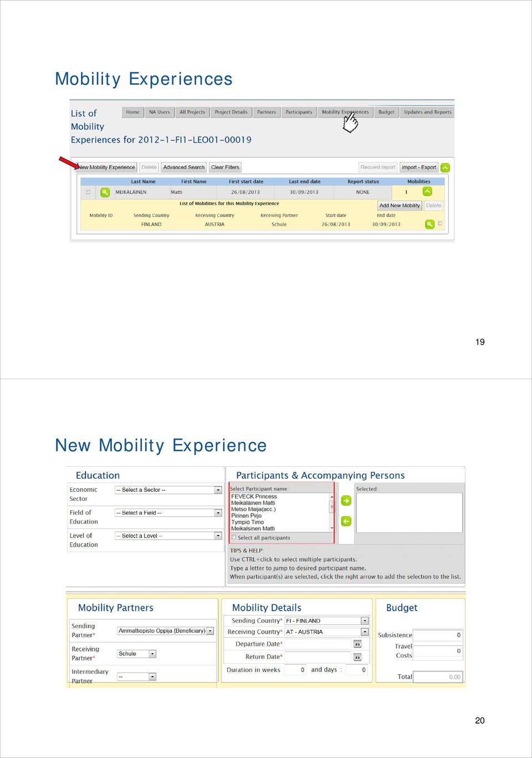
Task: Select participant Meikalsinen Matti
Action: (253, 528)
